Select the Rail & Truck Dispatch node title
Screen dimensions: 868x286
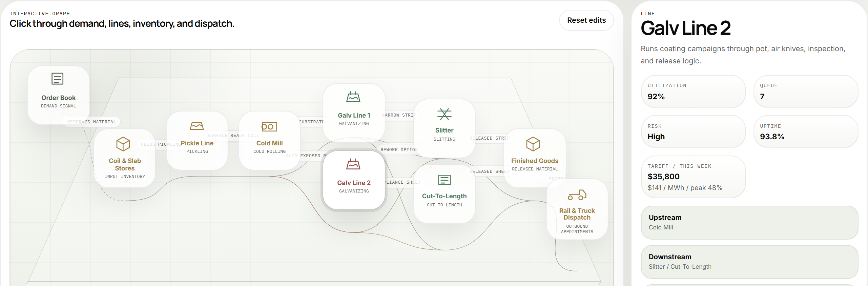(577, 214)
